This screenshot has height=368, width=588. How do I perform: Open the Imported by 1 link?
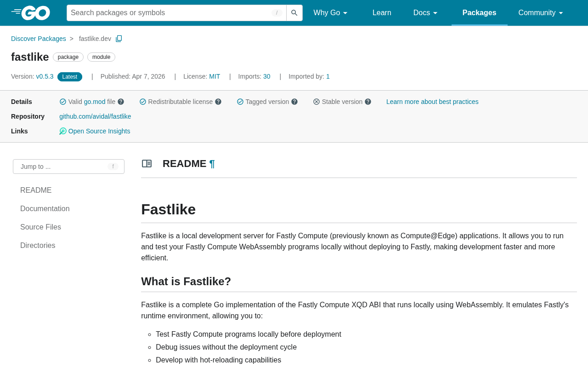click(x=328, y=76)
